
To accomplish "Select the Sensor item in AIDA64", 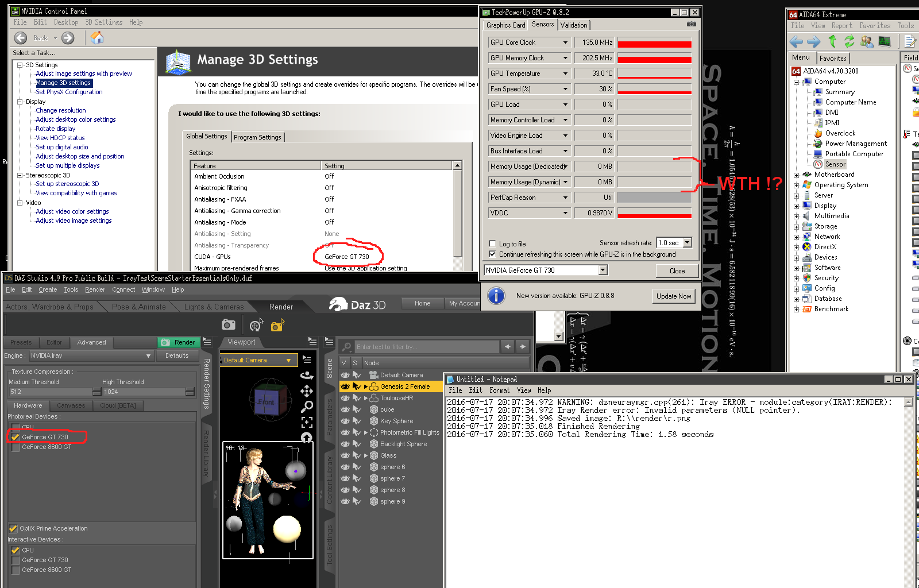I will 835,164.
